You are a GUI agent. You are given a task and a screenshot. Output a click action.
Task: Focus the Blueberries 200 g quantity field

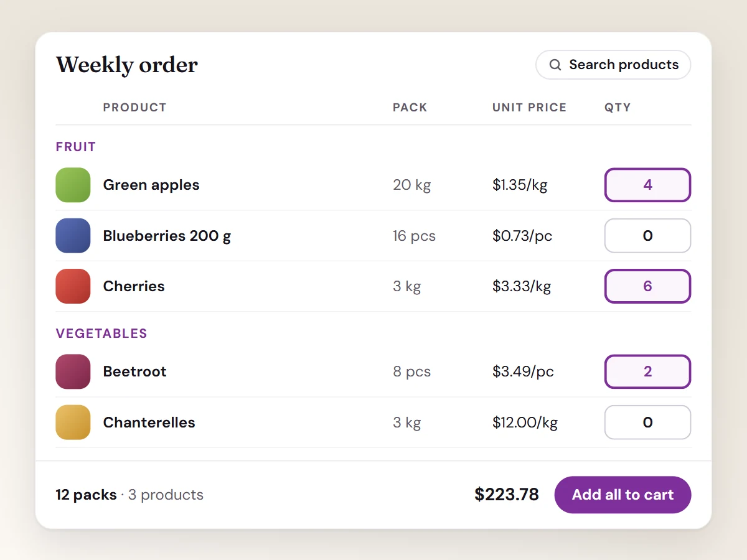(x=647, y=236)
